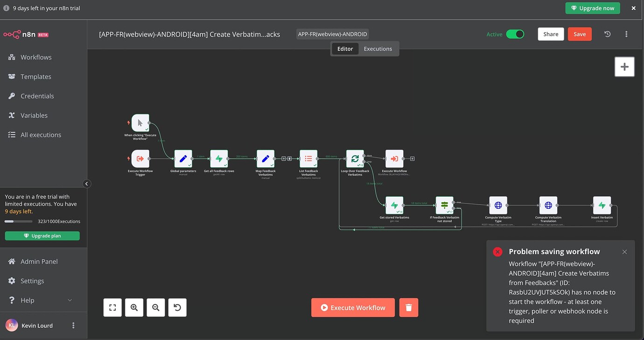This screenshot has height=340, width=644.
Task: Open the Insert Verbatim node
Action: [x=602, y=205]
